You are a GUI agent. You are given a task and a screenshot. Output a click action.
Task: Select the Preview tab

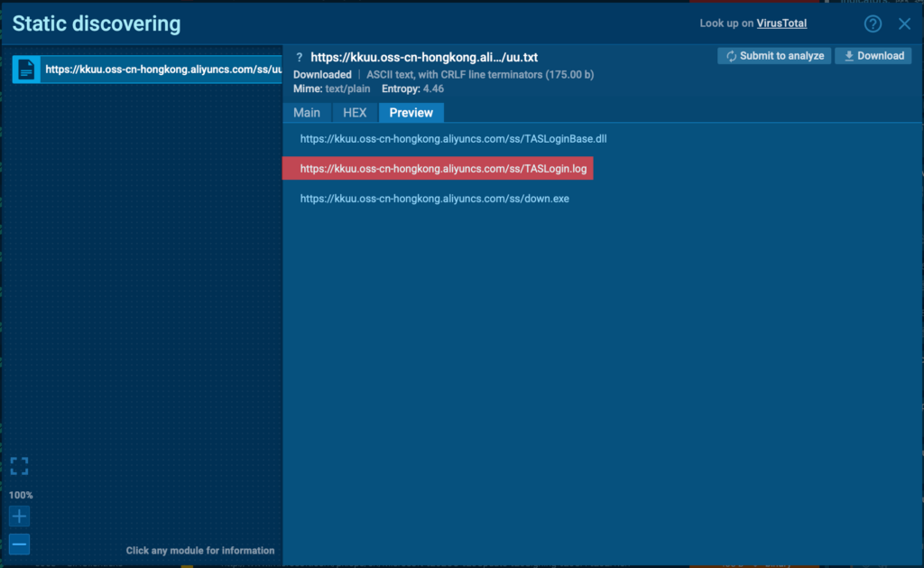tap(411, 113)
